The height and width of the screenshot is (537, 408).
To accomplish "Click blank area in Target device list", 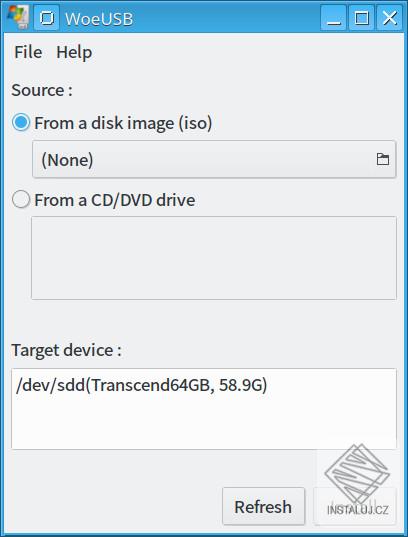I will point(204,423).
